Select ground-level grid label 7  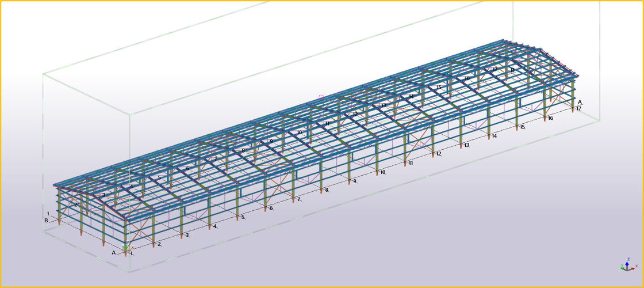coord(299,199)
